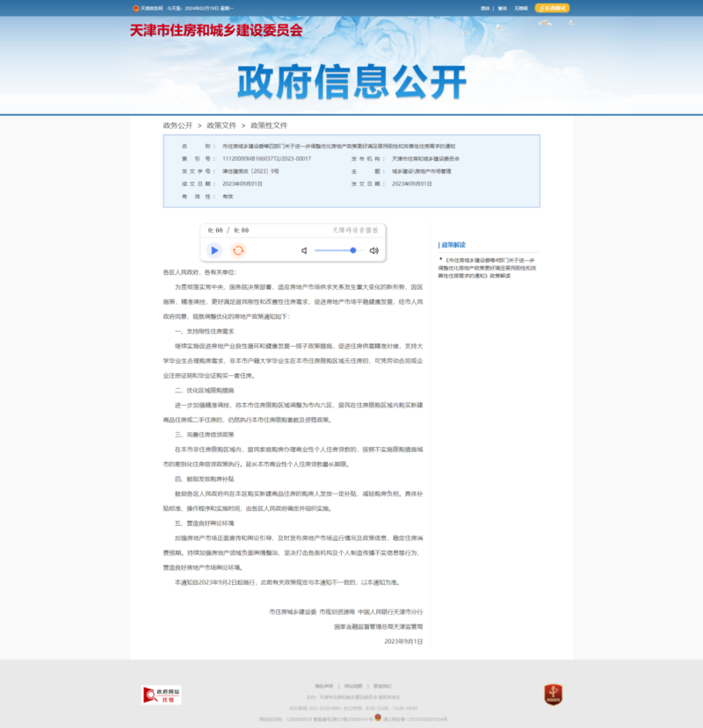The width and height of the screenshot is (703, 728).
Task: Switch the site to 繁体 traditional Chinese
Action: pos(502,6)
